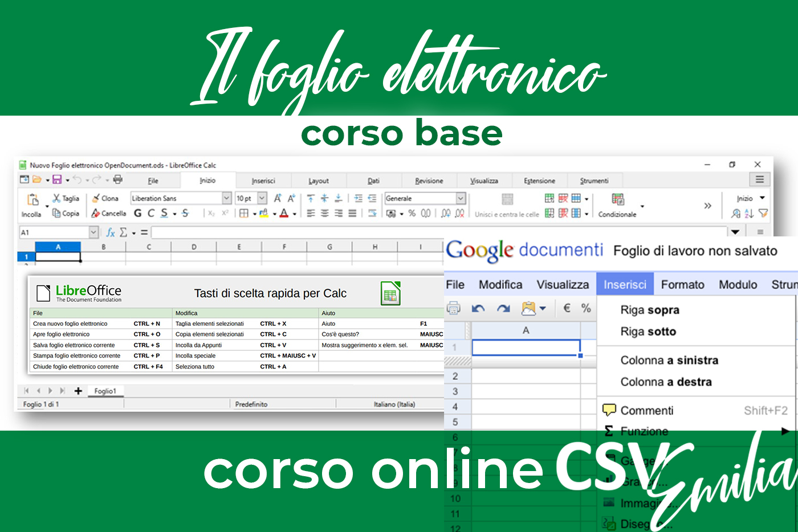
Task: Click the Condizionale formatting icon
Action: [618, 199]
